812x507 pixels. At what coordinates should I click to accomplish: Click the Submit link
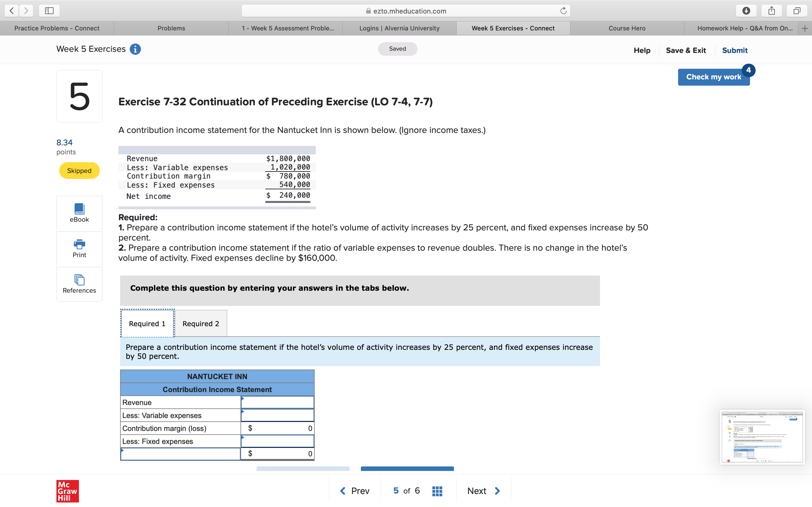(735, 50)
